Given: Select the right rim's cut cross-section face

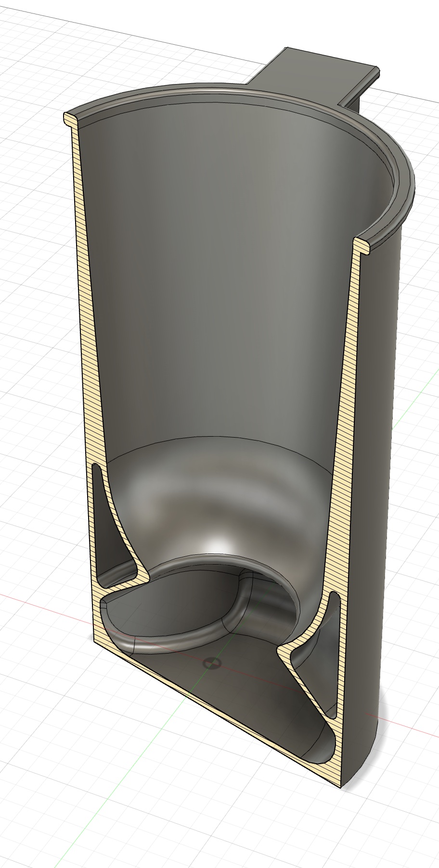Looking at the screenshot, I should point(362,245).
